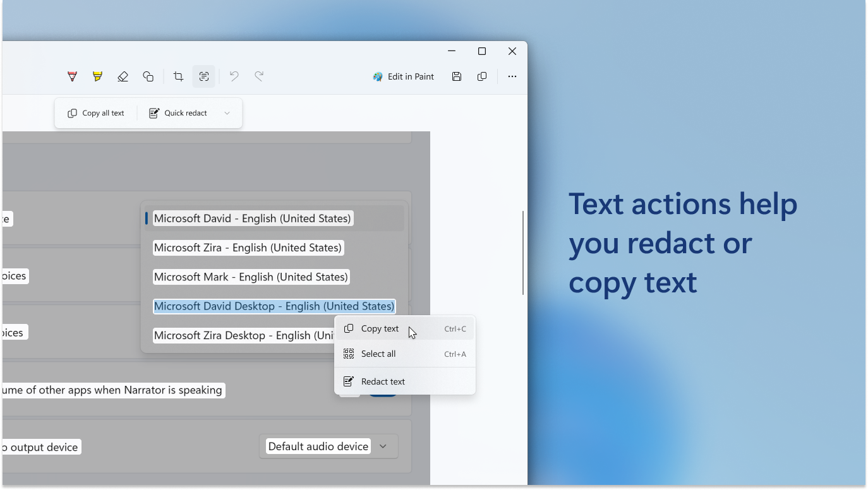Click the Copy all text button
Viewport: 868px width, 490px height.
click(95, 112)
